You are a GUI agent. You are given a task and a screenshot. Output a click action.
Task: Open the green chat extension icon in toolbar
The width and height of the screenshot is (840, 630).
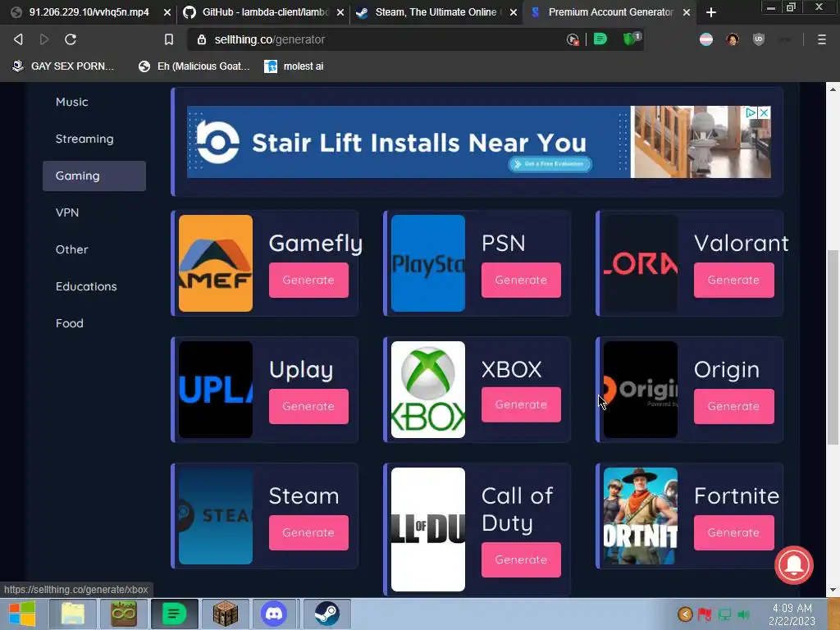tap(600, 39)
